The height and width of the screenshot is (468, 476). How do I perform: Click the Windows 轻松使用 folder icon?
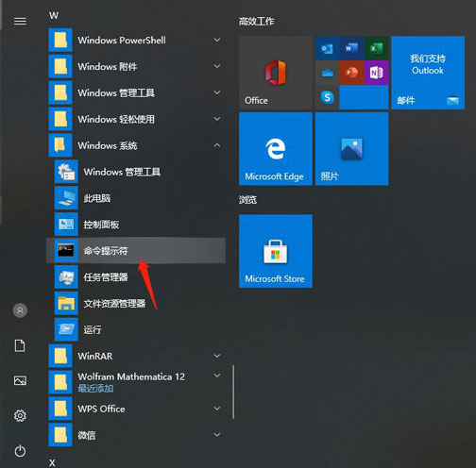(x=60, y=119)
